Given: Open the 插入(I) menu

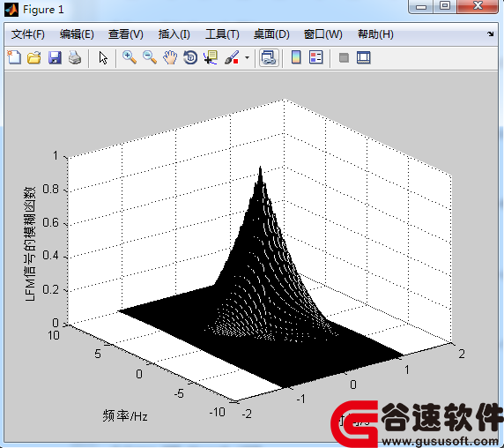Looking at the screenshot, I should click(x=174, y=34).
